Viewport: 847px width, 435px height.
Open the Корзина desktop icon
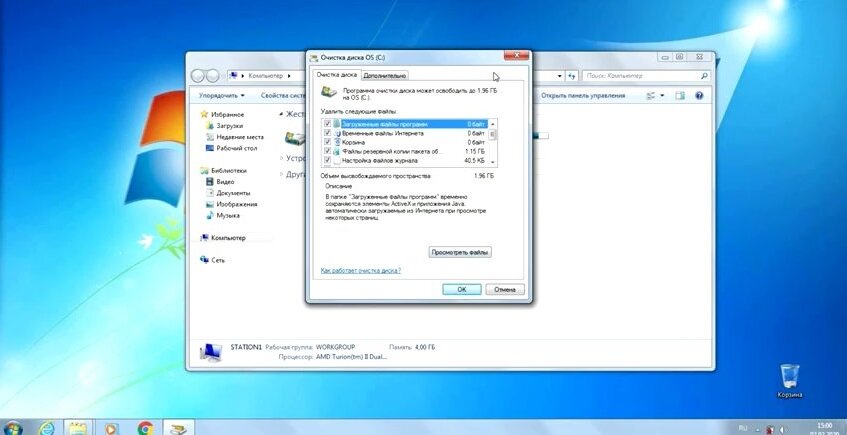[790, 380]
